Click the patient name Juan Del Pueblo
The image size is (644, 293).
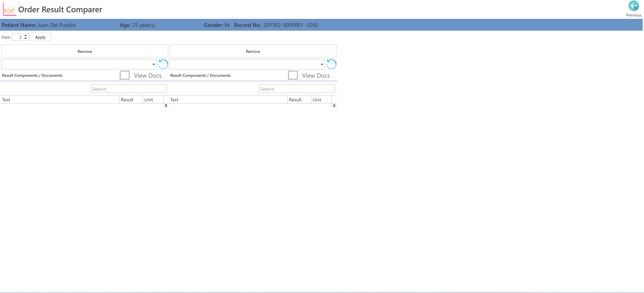pos(57,25)
